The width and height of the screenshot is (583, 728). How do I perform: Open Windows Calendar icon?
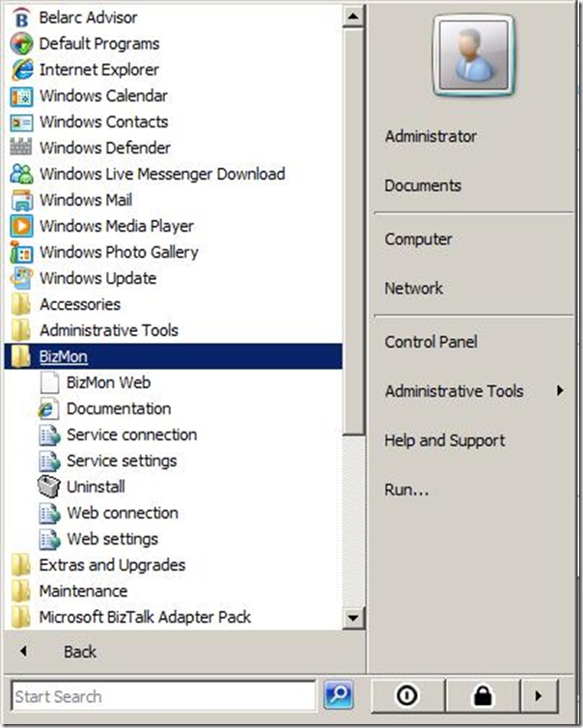point(21,97)
